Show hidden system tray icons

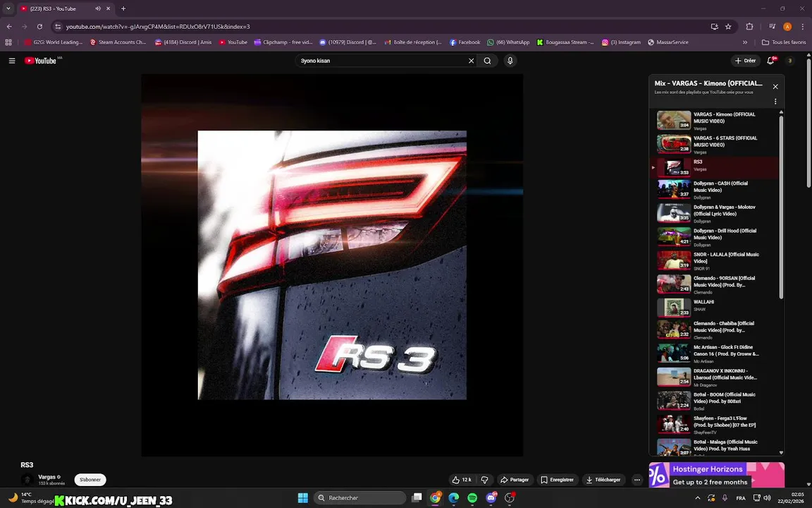[x=697, y=498]
